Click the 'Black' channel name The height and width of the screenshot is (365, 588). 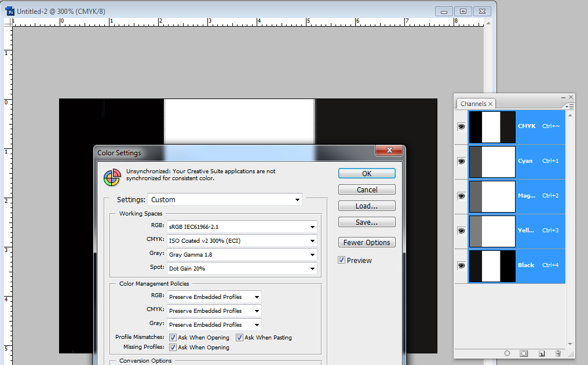tap(526, 265)
